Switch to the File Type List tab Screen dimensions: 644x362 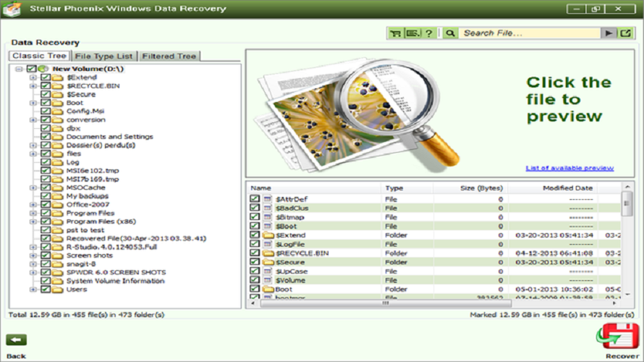pos(104,56)
